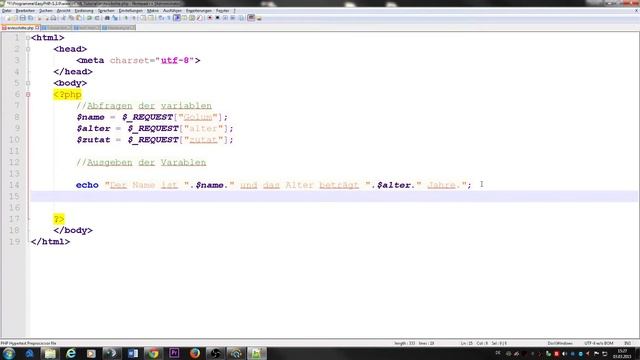Select the active .php file tab
This screenshot has width=640, height=360.
coord(20,28)
